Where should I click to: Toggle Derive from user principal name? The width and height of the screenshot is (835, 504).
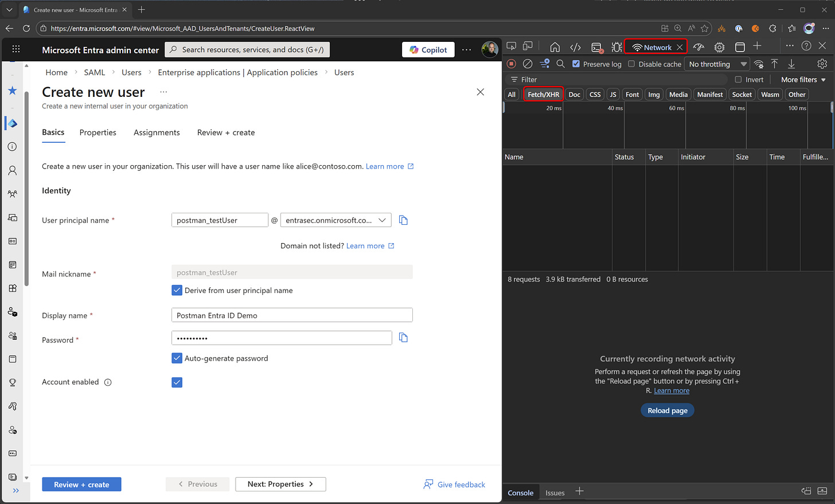click(x=177, y=290)
